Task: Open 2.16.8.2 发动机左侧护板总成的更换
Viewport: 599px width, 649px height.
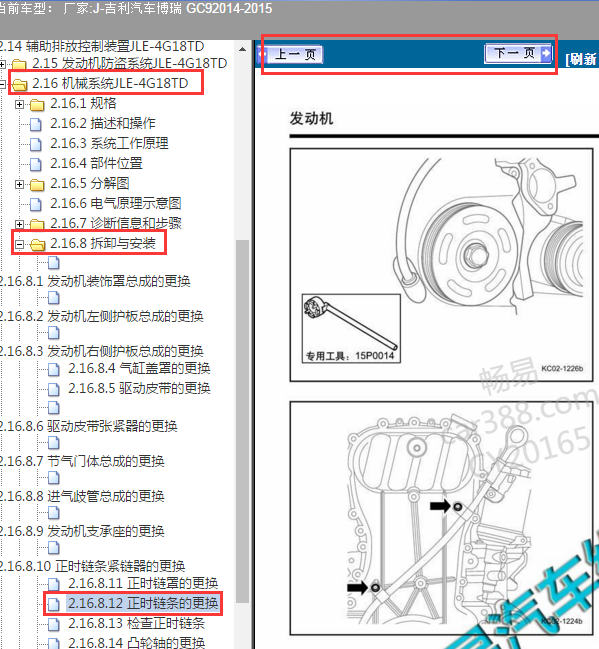Action: 101,317
